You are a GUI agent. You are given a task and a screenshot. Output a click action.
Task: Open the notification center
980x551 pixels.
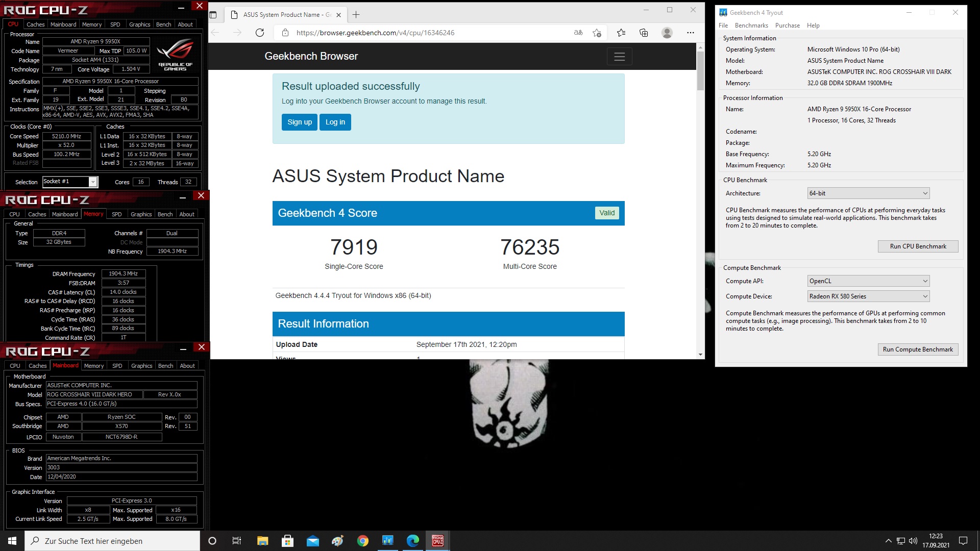tap(963, 541)
